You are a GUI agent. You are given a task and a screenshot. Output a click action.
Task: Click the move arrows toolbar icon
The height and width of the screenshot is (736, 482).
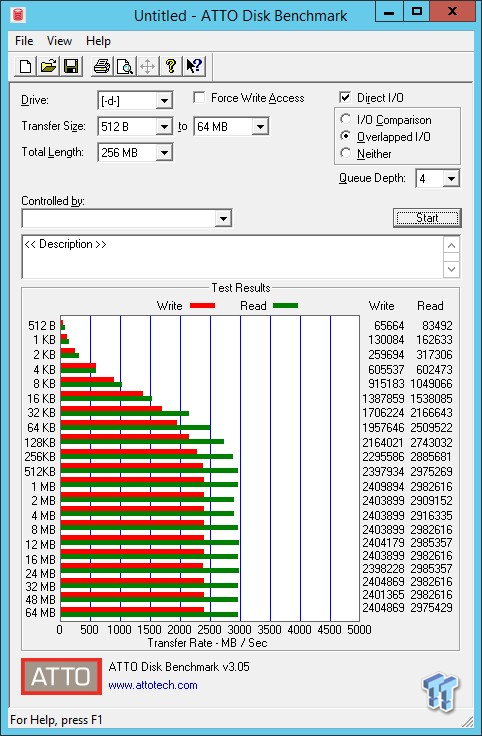(x=148, y=66)
